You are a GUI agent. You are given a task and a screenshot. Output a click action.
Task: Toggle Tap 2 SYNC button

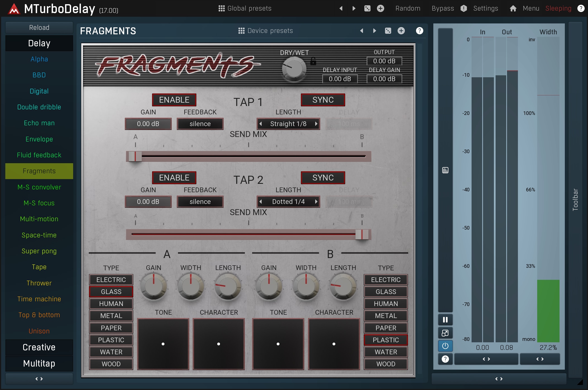click(x=323, y=178)
